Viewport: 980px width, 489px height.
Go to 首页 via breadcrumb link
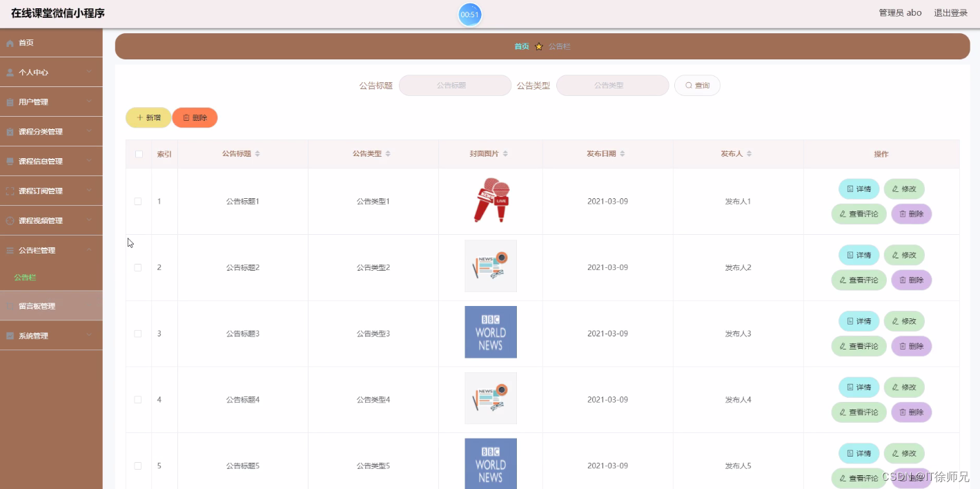(x=522, y=46)
